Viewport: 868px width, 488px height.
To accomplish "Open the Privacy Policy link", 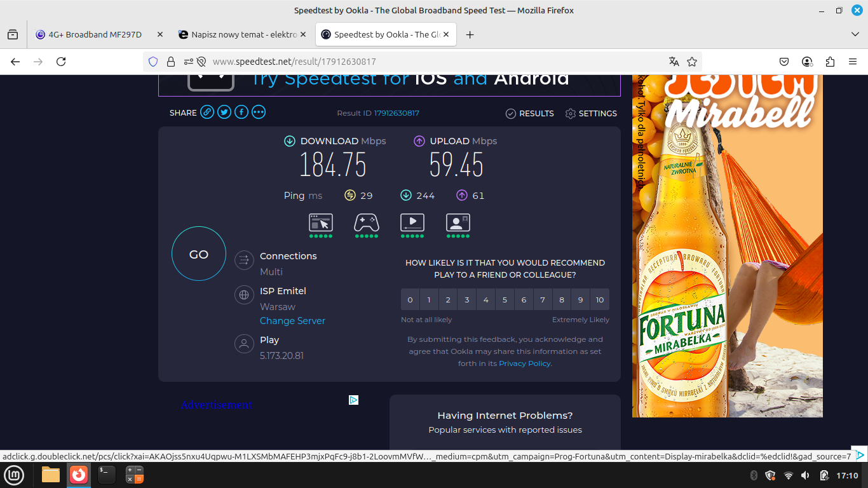I will (x=525, y=363).
